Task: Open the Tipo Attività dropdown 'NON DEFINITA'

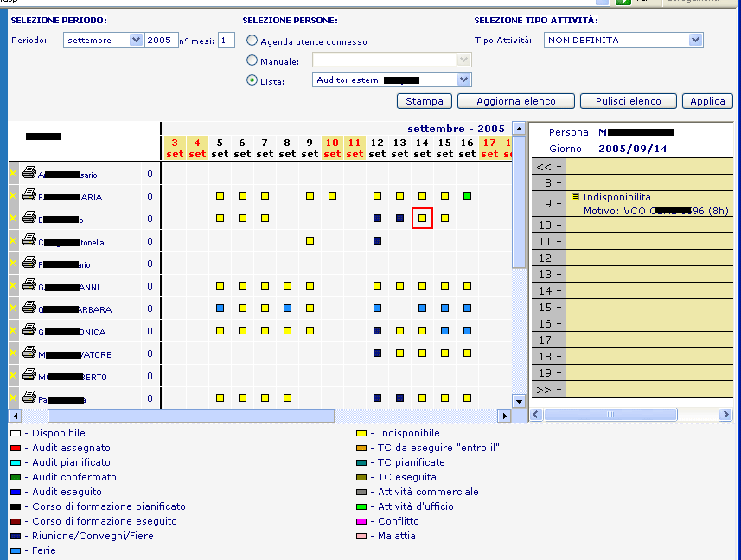Action: point(695,40)
